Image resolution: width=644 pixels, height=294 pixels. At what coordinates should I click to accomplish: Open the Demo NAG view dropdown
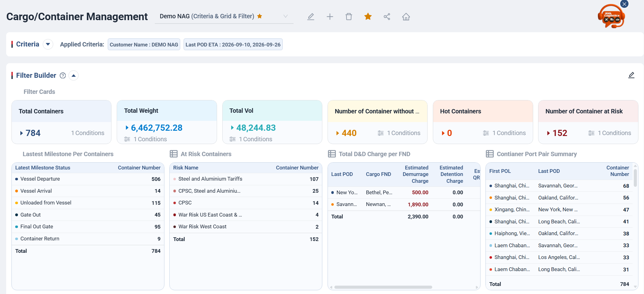point(224,16)
